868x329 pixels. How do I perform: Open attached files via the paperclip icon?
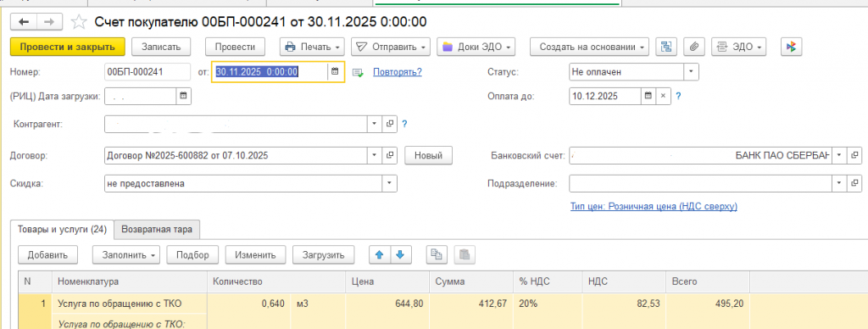[x=693, y=47]
